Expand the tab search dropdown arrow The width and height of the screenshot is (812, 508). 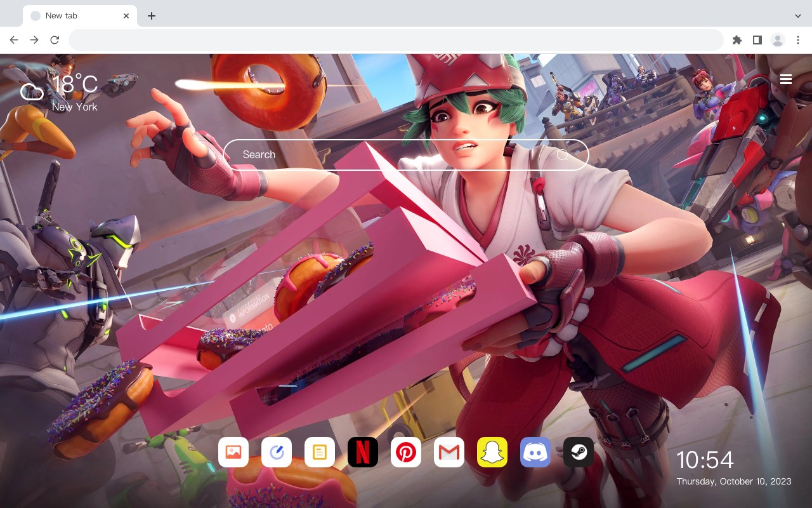point(798,15)
